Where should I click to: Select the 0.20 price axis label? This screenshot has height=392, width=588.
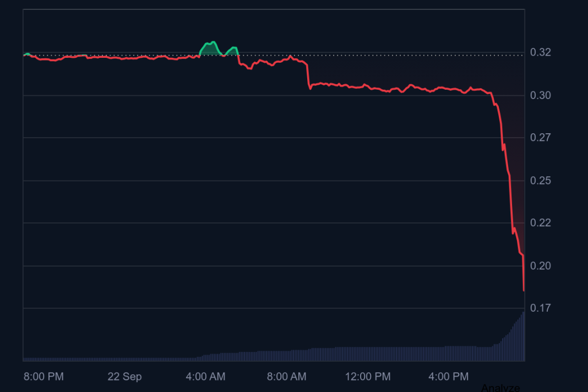pos(540,266)
